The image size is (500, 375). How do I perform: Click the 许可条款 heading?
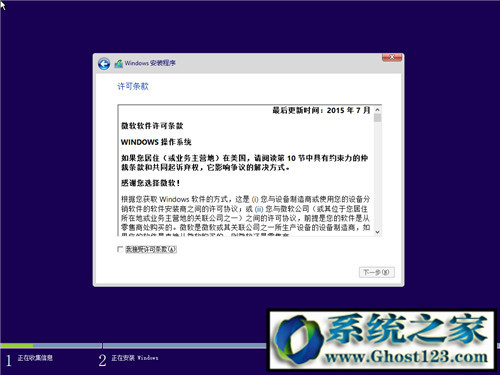[x=133, y=86]
